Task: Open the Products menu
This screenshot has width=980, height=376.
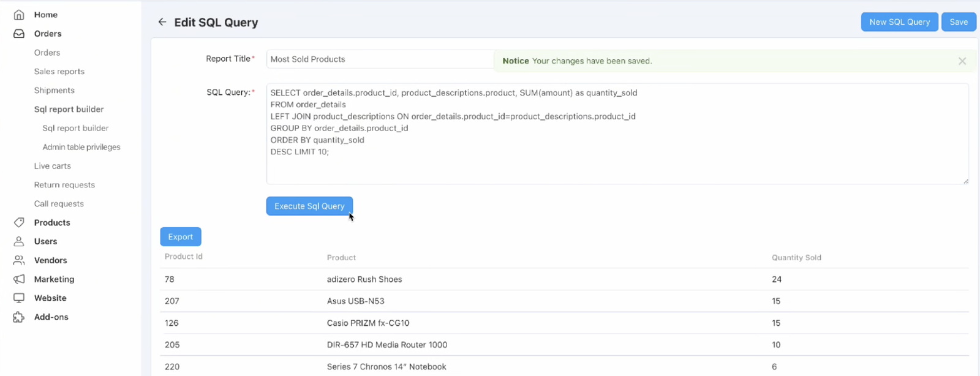Action: (52, 222)
